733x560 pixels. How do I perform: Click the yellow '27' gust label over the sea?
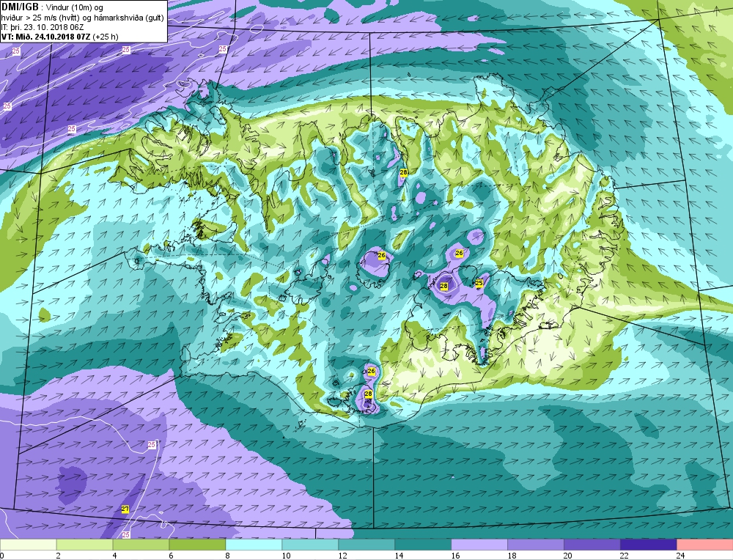tap(125, 509)
